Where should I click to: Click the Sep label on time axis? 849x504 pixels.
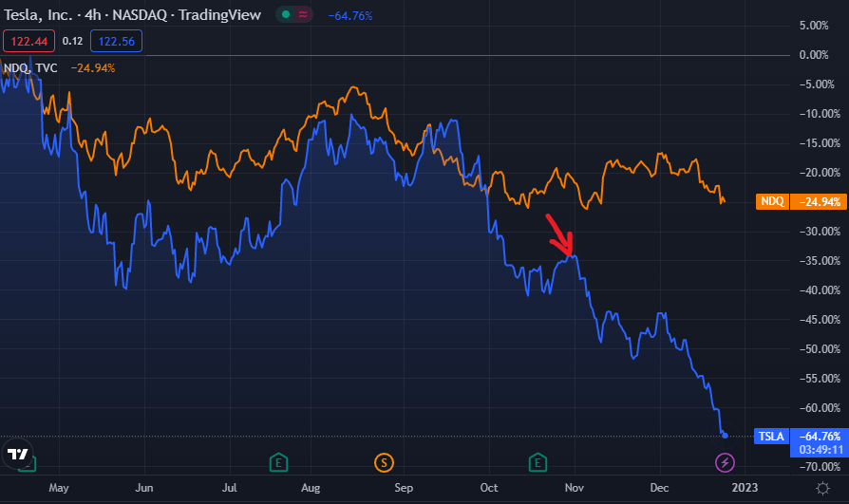point(404,488)
